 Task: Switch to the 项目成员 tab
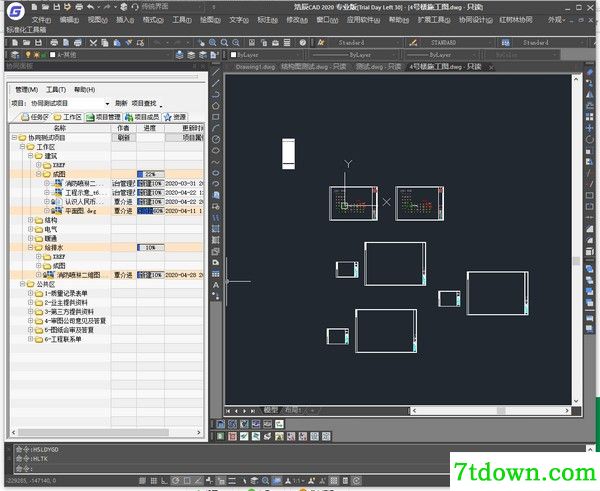142,117
